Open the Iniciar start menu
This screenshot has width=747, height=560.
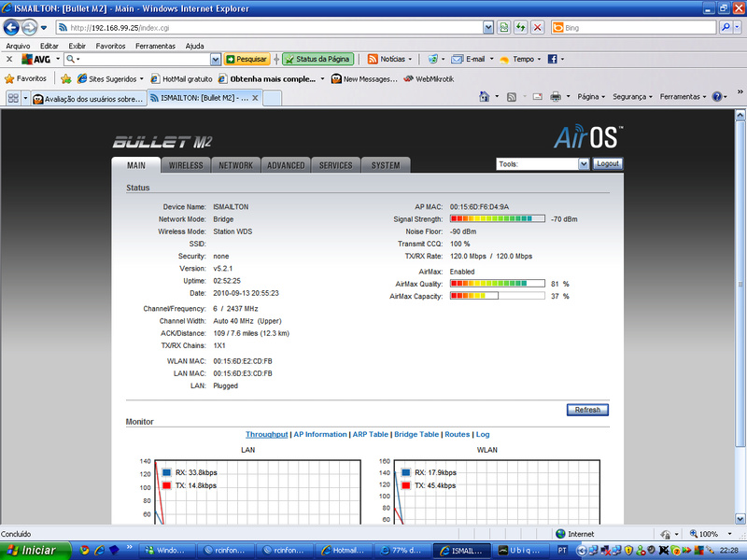[x=35, y=550]
